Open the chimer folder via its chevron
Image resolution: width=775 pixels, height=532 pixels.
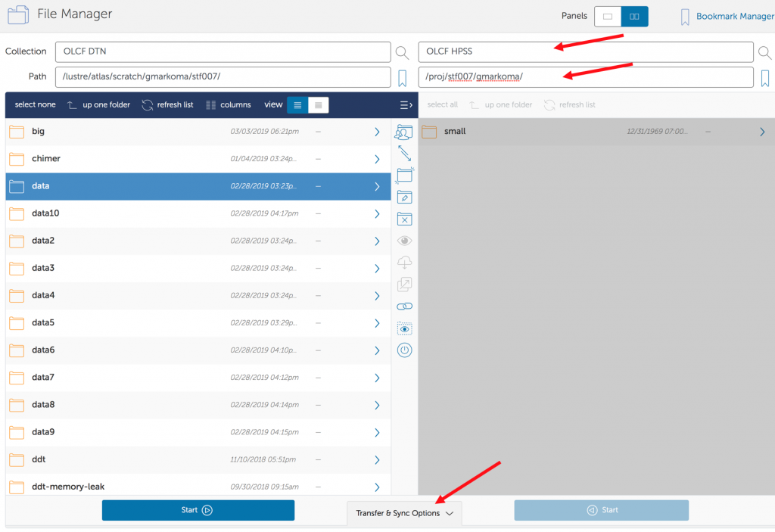377,159
